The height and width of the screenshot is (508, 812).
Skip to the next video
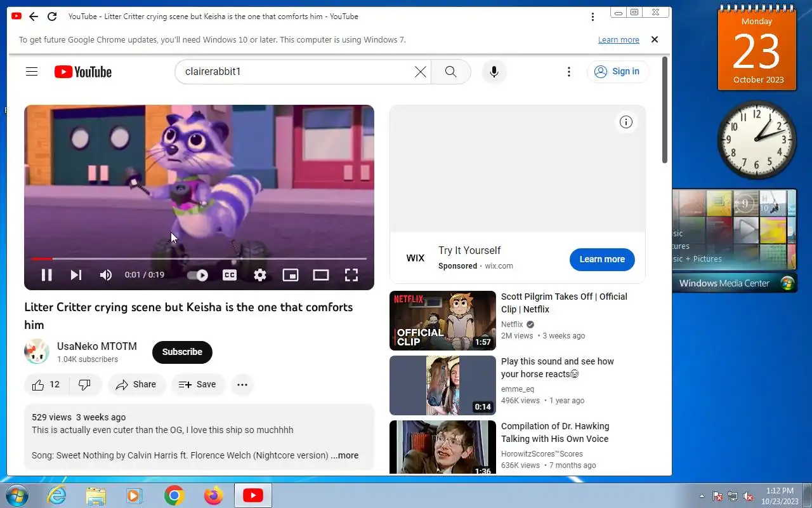coord(76,275)
